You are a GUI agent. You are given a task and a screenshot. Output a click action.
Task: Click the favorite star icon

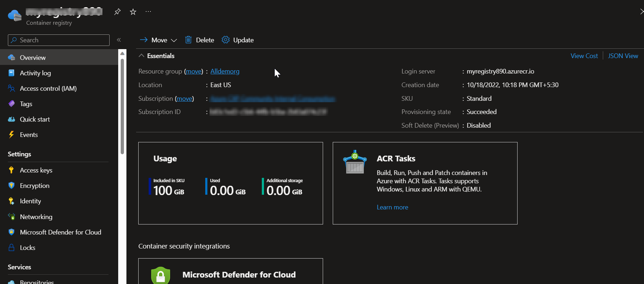click(x=133, y=12)
